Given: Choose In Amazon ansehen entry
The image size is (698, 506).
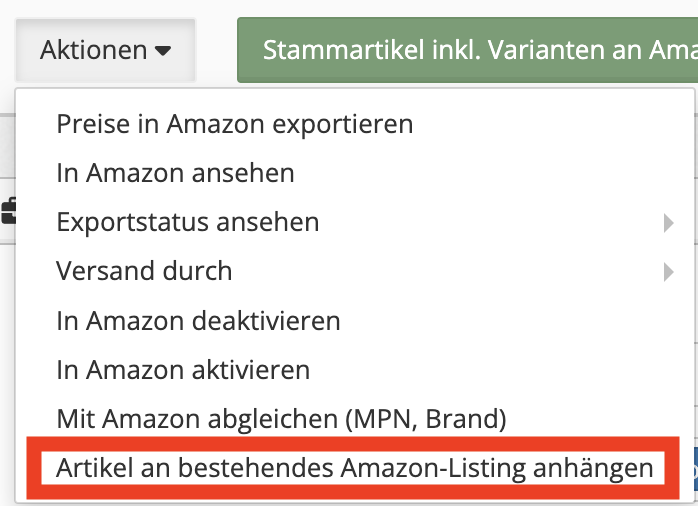Looking at the screenshot, I should [x=175, y=173].
